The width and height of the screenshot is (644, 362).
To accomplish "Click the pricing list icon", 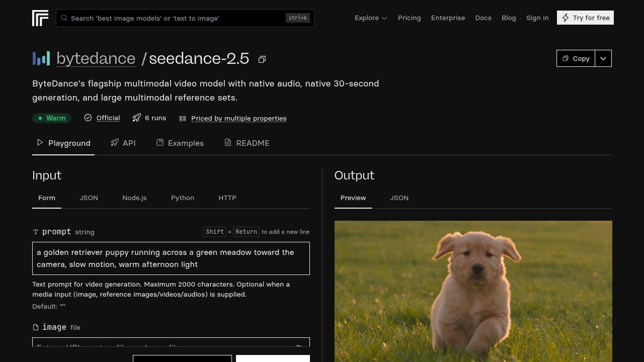I will 182,118.
